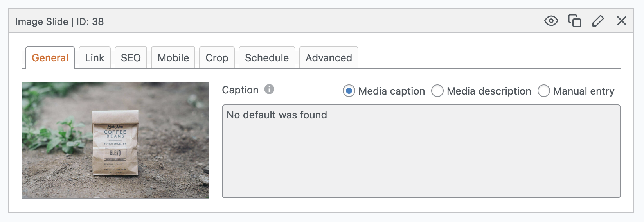The width and height of the screenshot is (644, 222).
Task: Click the info icon beside Caption
Action: click(269, 90)
